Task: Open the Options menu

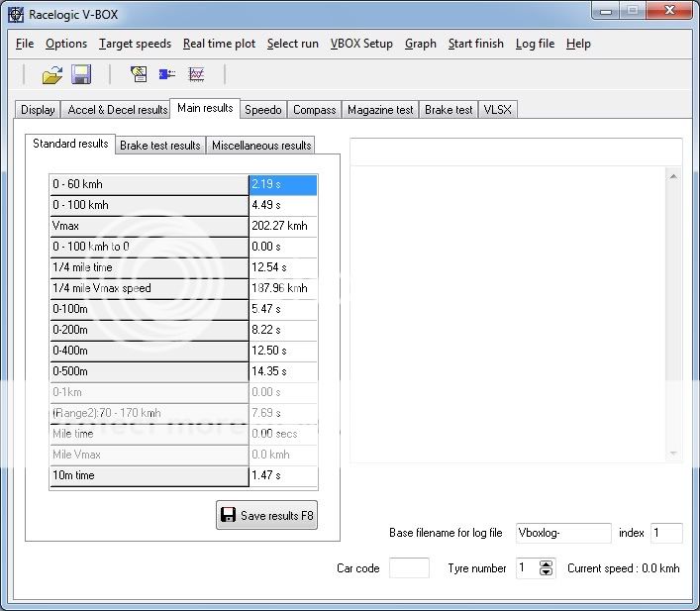Action: click(x=66, y=44)
